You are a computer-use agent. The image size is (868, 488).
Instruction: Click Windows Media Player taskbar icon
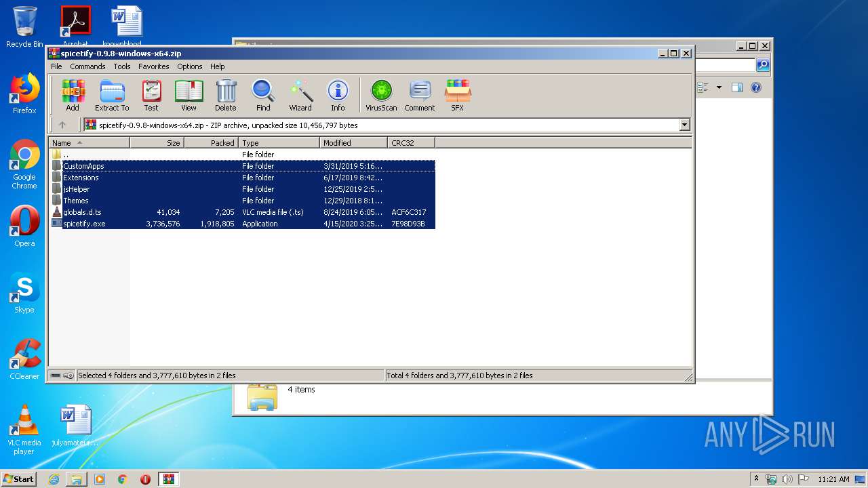click(100, 479)
